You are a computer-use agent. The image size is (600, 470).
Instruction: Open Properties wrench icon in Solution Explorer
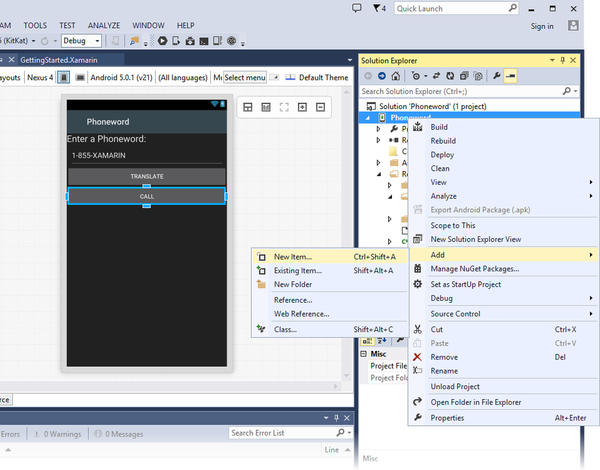click(x=495, y=76)
